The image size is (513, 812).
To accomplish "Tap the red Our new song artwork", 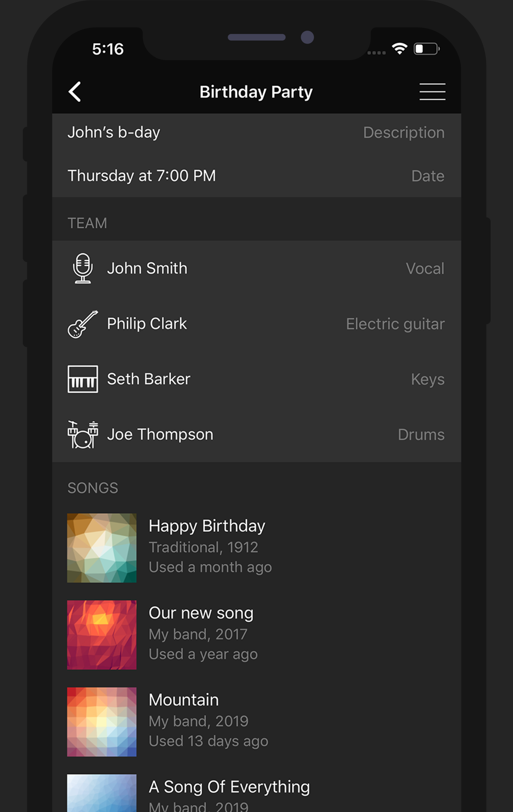I will point(102,635).
